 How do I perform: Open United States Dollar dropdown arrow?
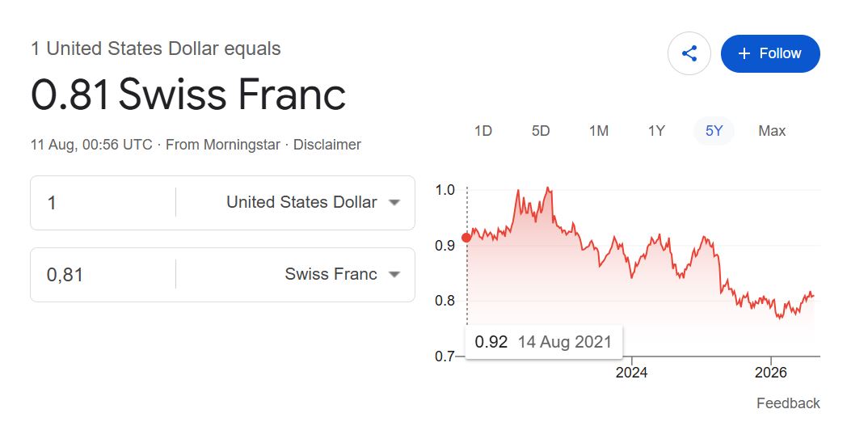394,203
